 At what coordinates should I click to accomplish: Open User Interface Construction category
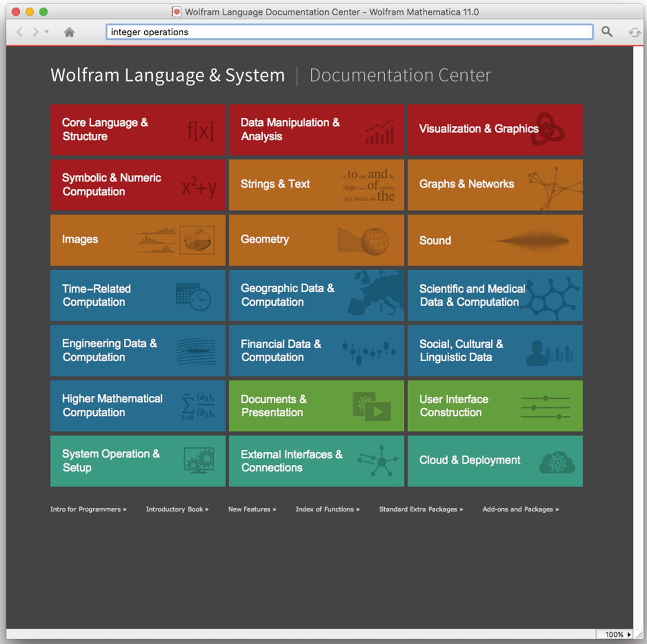[495, 405]
